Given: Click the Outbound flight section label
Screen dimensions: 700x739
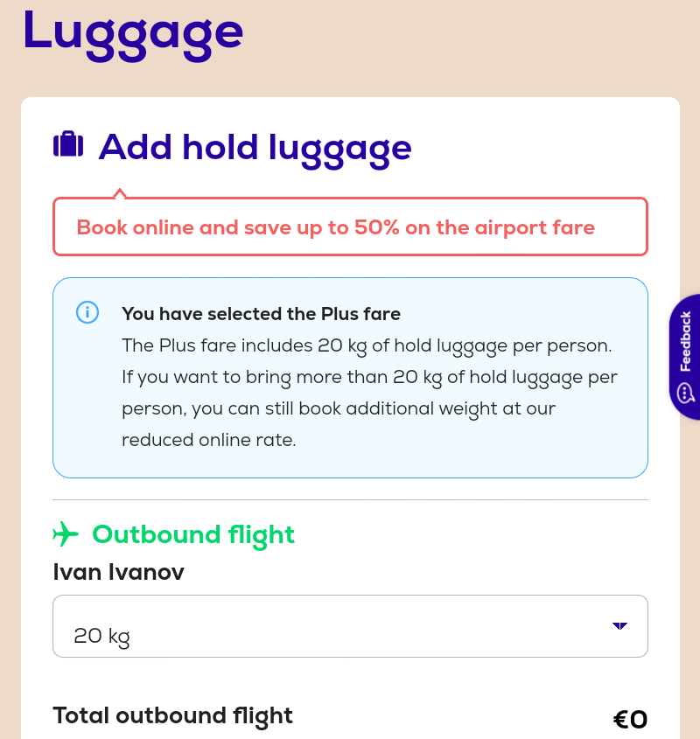Looking at the screenshot, I should click(193, 535).
